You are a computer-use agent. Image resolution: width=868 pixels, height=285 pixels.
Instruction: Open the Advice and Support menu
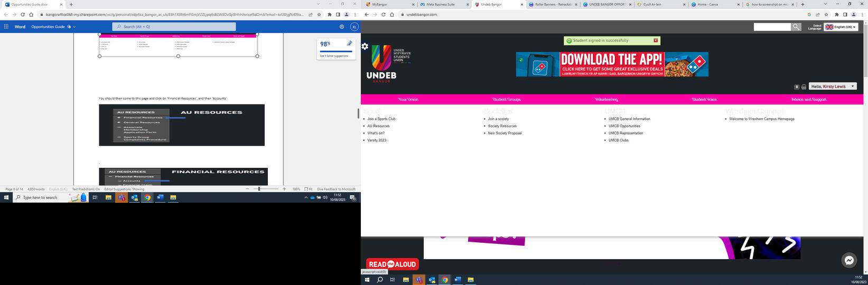click(809, 99)
